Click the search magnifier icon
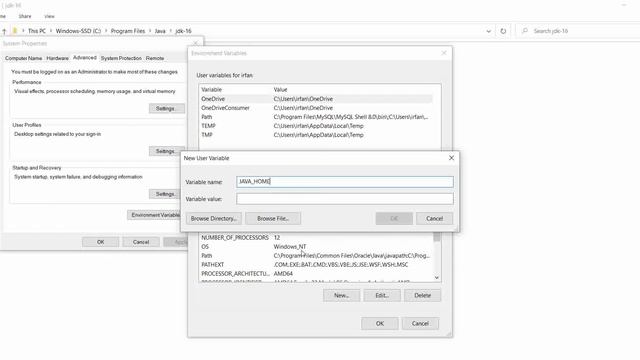Image resolution: width=640 pixels, height=360 pixels. [525, 31]
